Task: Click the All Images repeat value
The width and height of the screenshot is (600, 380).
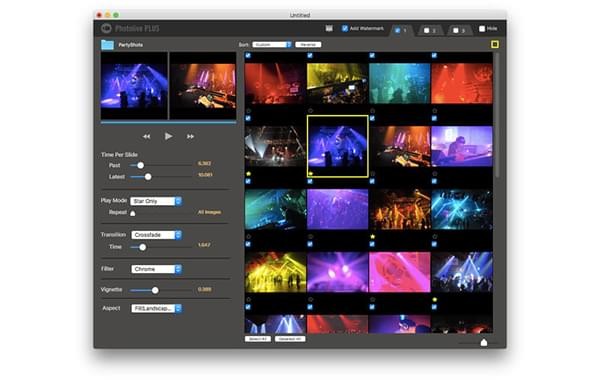Action: 209,212
